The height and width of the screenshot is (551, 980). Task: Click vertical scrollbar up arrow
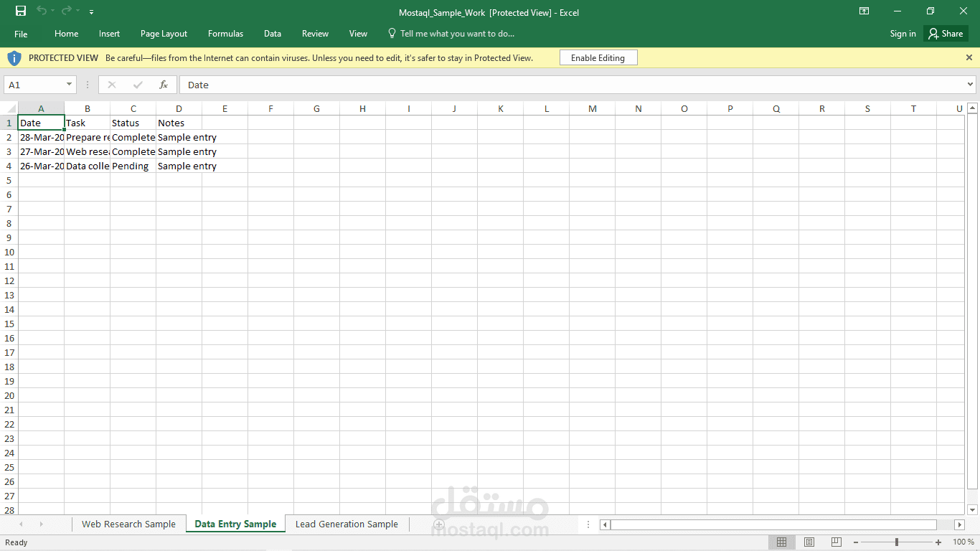tap(973, 108)
